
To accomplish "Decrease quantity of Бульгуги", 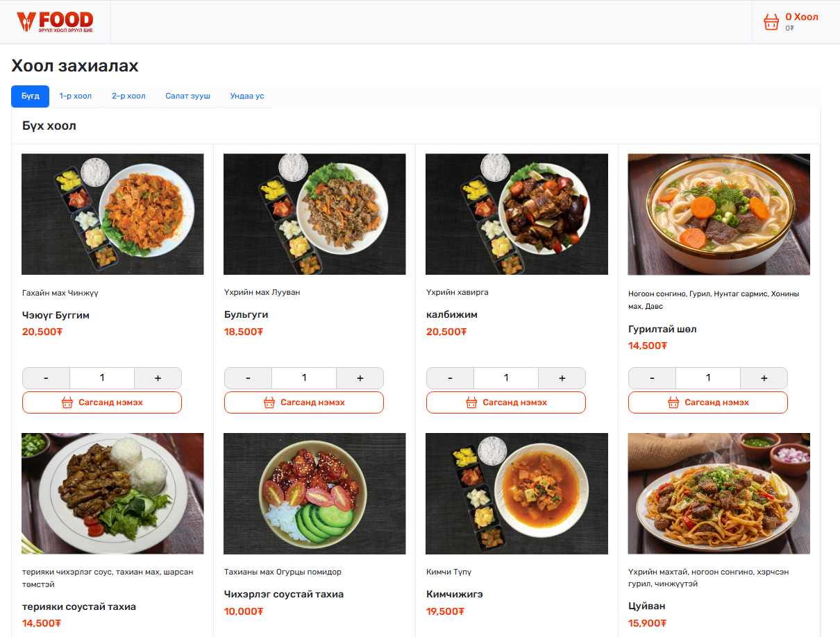I will pyautogui.click(x=248, y=378).
